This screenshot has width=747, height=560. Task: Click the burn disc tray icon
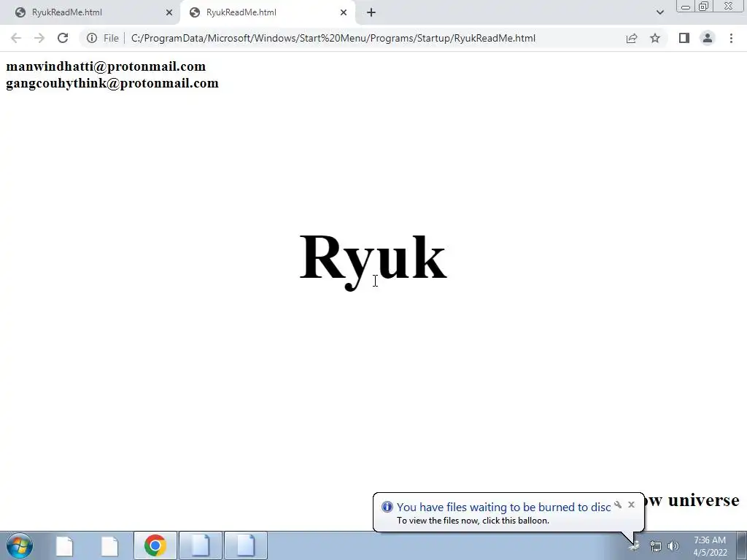coord(634,546)
